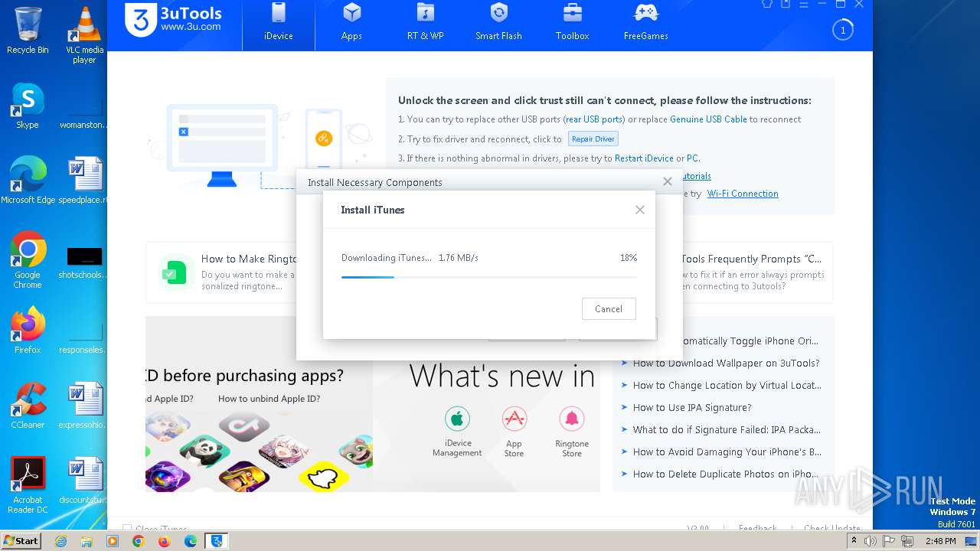This screenshot has width=980, height=551.
Task: Close the Install iTunes dialog
Action: (x=640, y=210)
